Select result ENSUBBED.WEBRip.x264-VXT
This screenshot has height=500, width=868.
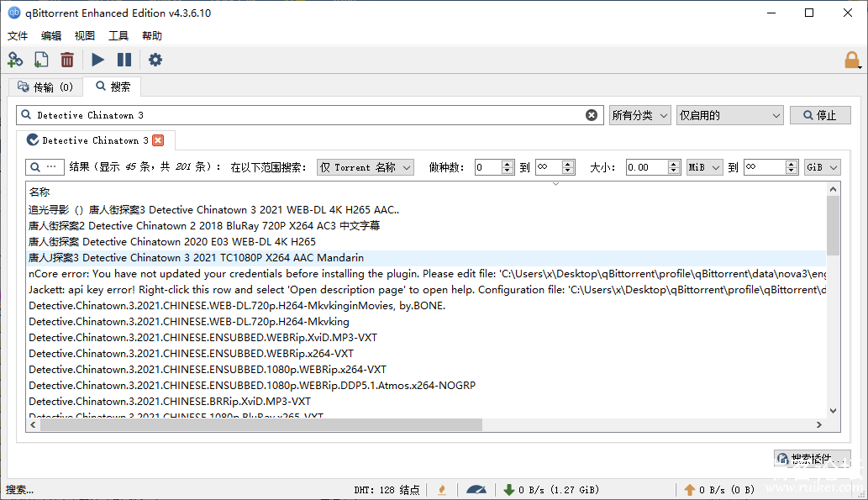(426, 353)
